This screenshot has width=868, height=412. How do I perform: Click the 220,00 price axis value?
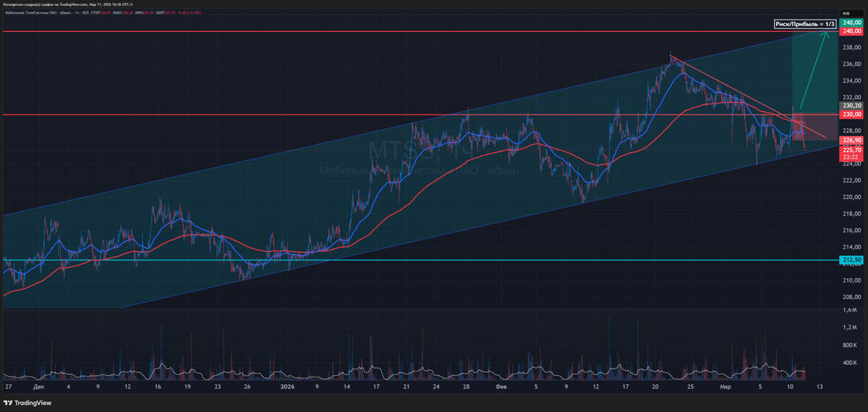(x=851, y=197)
